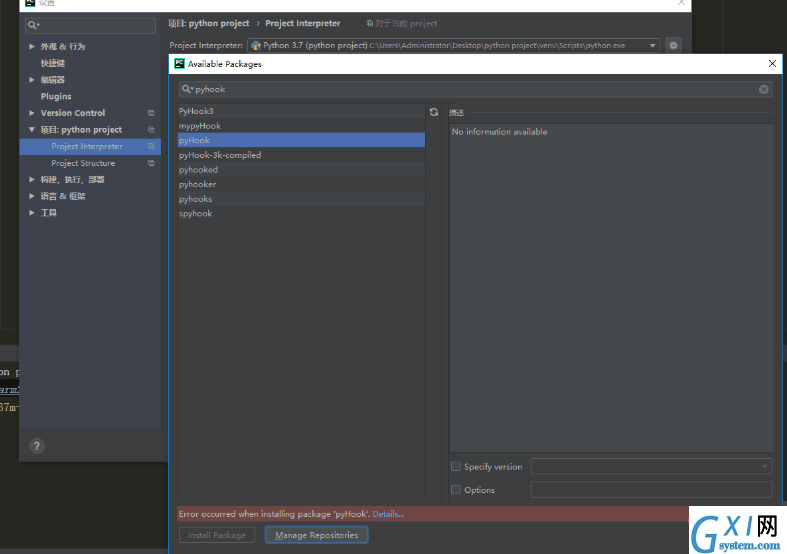787x554 pixels.
Task: Click the 项目: python project breadcrumb
Action: click(x=208, y=23)
